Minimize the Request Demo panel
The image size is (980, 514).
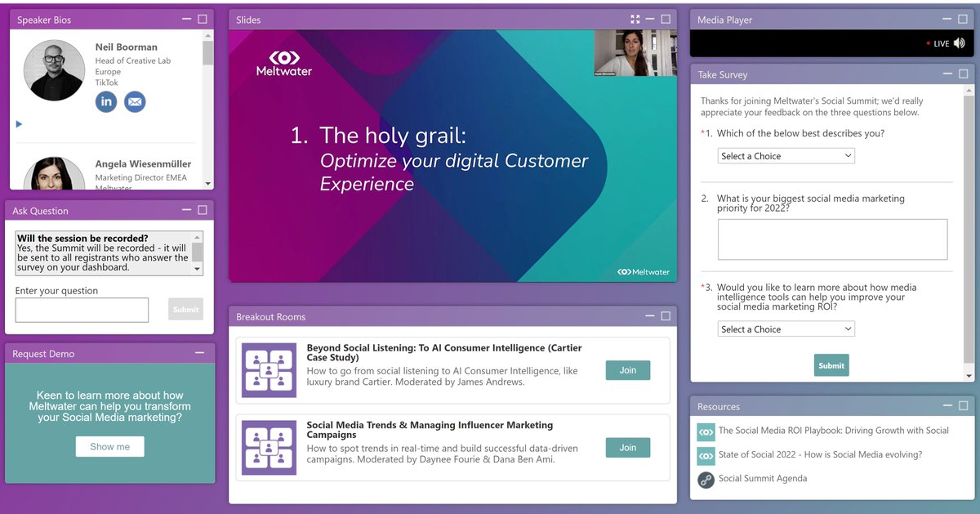coord(200,353)
